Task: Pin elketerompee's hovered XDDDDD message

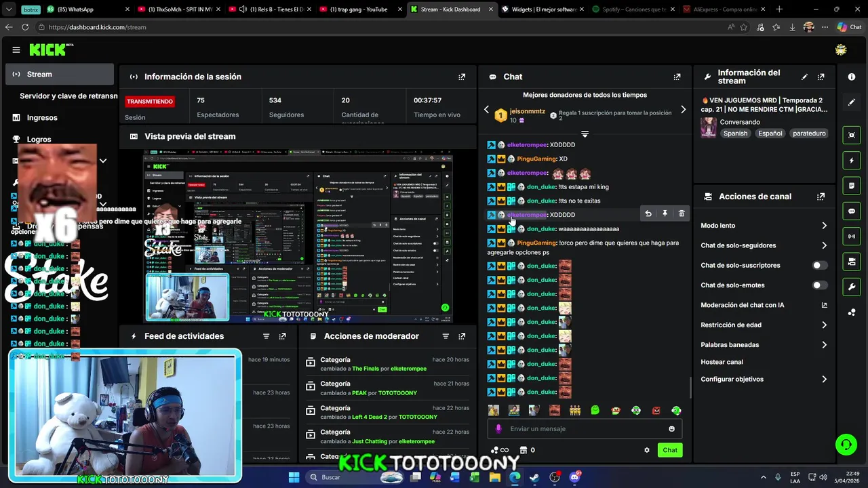Action: [665, 213]
